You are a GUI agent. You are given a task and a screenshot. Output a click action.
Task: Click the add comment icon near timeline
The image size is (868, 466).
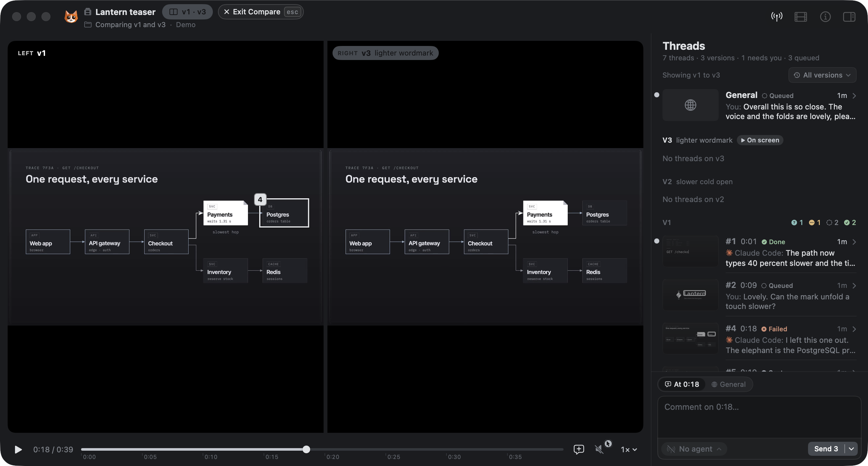tap(579, 449)
